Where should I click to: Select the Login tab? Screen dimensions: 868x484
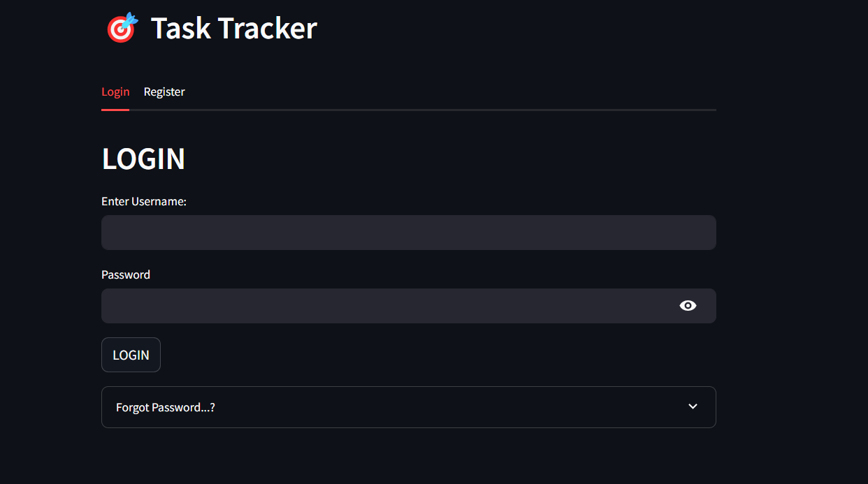[x=115, y=92]
